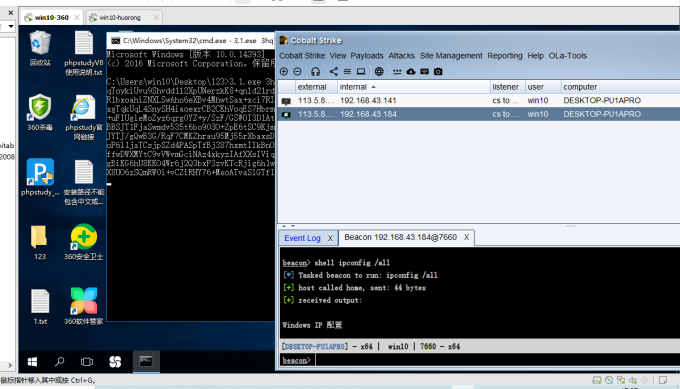This screenshot has height=389, width=680.
Task: Switch to session table list view icon
Action: click(x=347, y=72)
